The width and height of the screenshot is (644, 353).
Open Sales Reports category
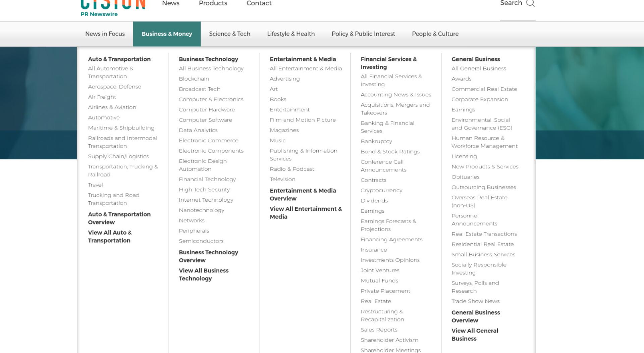(379, 330)
